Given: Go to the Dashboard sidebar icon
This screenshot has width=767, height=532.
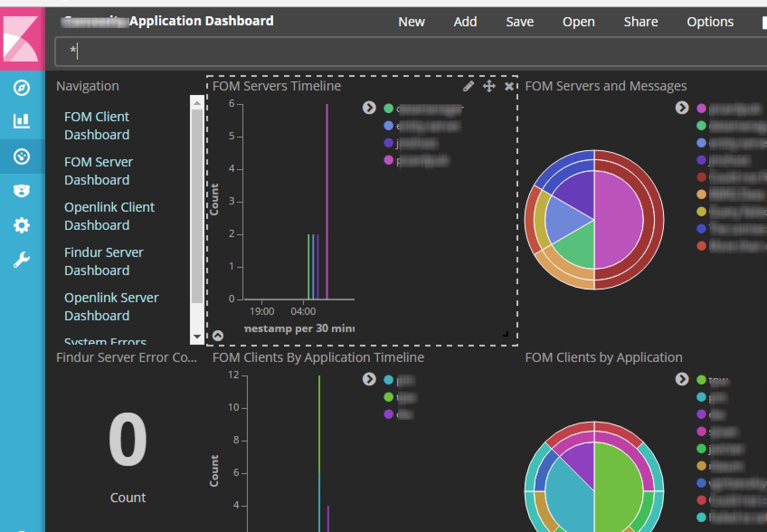Looking at the screenshot, I should click(22, 157).
